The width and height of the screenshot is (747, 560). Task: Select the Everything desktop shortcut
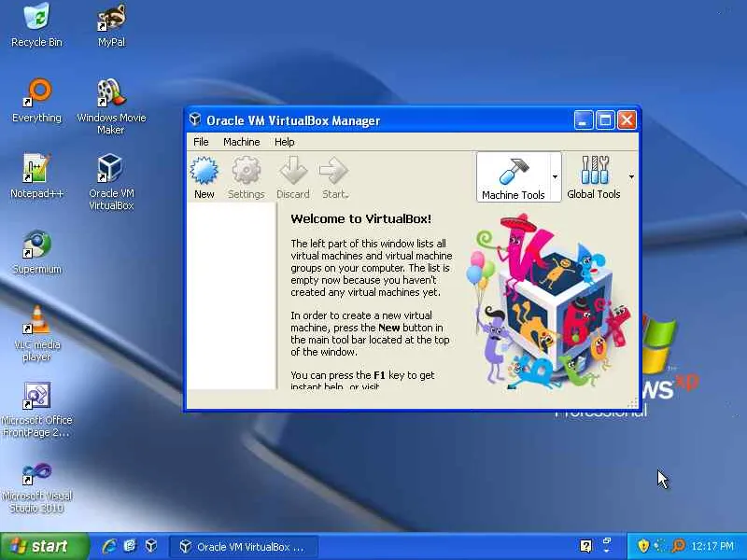[36, 101]
